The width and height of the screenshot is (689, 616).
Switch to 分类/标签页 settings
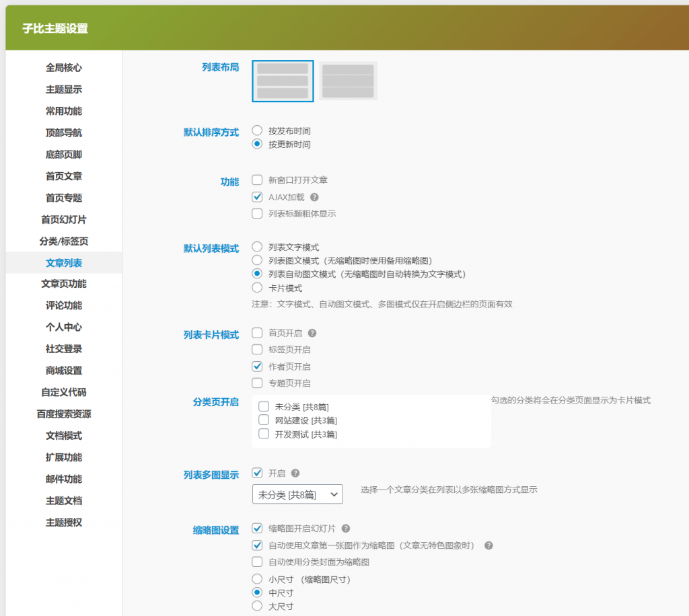(x=64, y=241)
